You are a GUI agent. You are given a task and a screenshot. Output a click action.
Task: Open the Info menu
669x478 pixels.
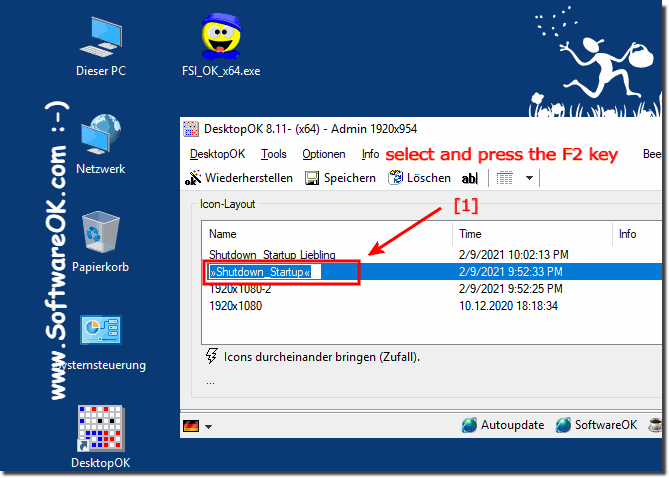point(370,154)
